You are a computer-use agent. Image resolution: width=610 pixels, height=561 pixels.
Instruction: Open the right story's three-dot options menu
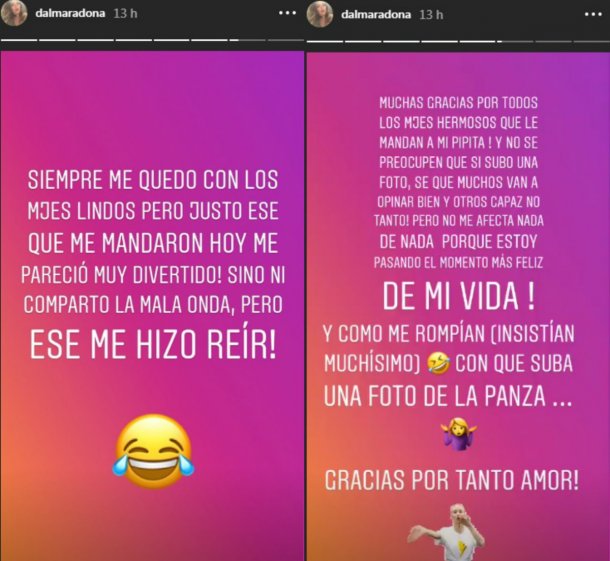[x=594, y=14]
